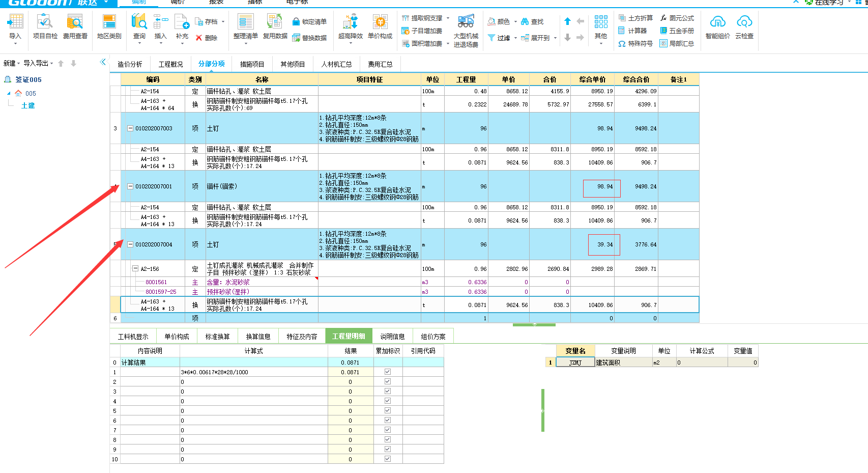Switch to 费用汇总 tab
This screenshot has width=868, height=473.
point(380,64)
